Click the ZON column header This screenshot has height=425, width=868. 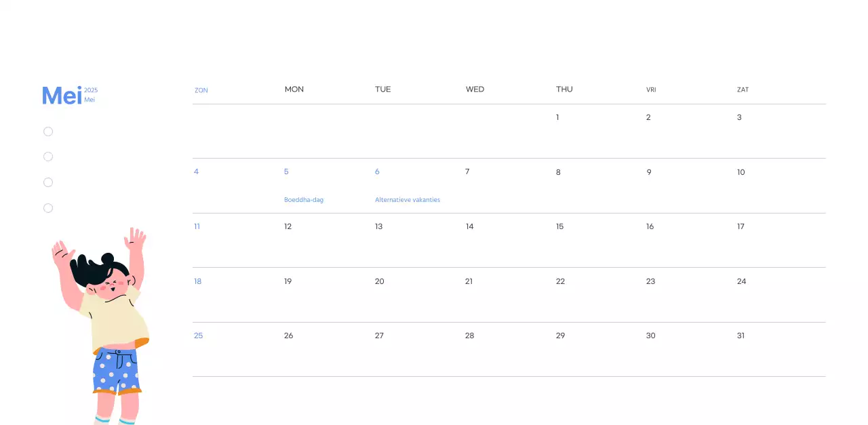click(201, 89)
